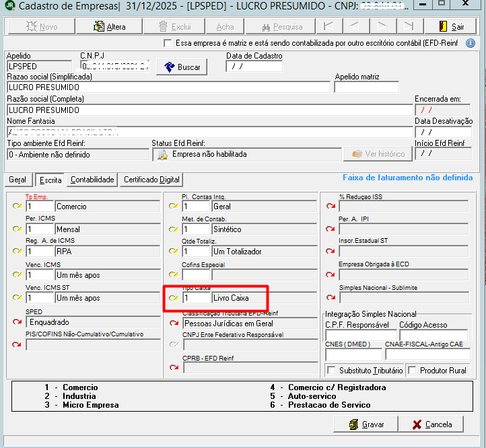Toggle the matriz EFD-Reinf checkbox

(168, 43)
